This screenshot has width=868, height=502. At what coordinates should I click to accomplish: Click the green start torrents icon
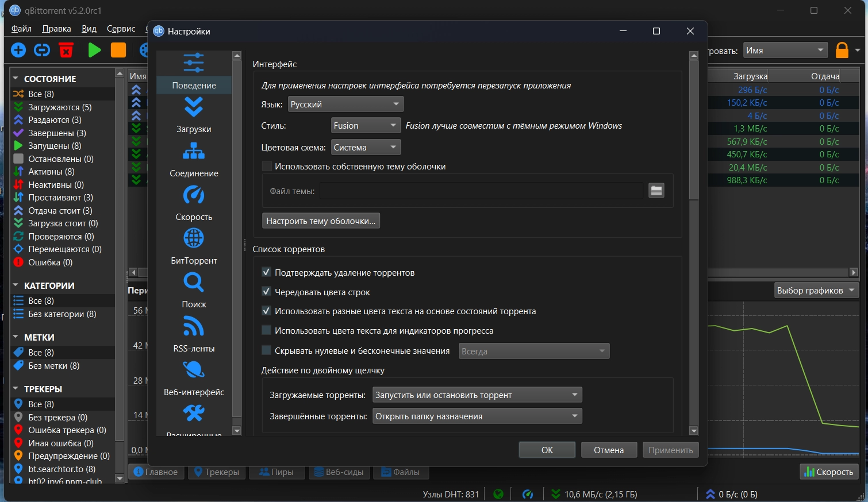94,51
